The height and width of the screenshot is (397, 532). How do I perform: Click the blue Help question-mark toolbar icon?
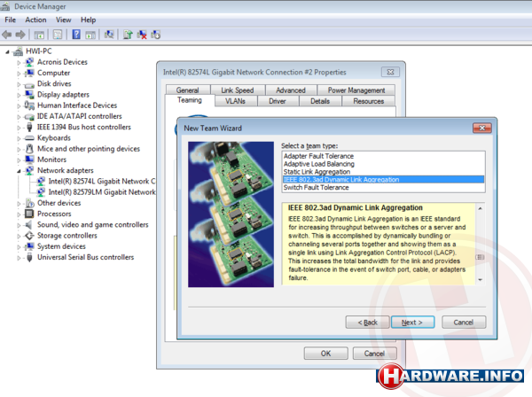pos(76,35)
